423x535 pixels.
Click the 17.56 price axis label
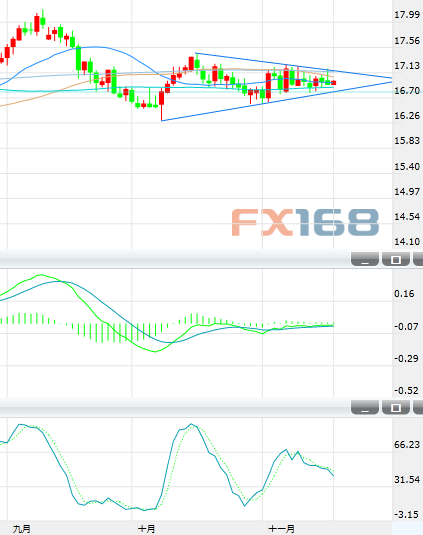coord(407,41)
